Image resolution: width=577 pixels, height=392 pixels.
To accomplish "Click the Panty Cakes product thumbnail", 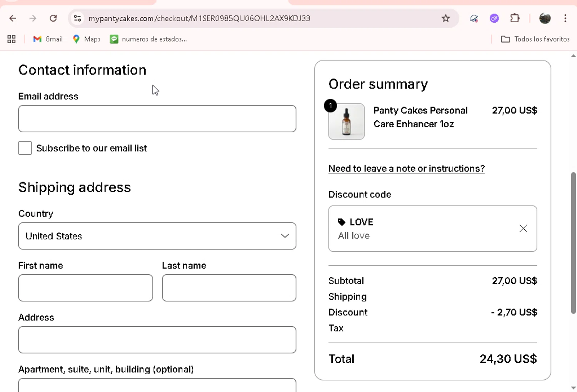I will click(x=346, y=122).
